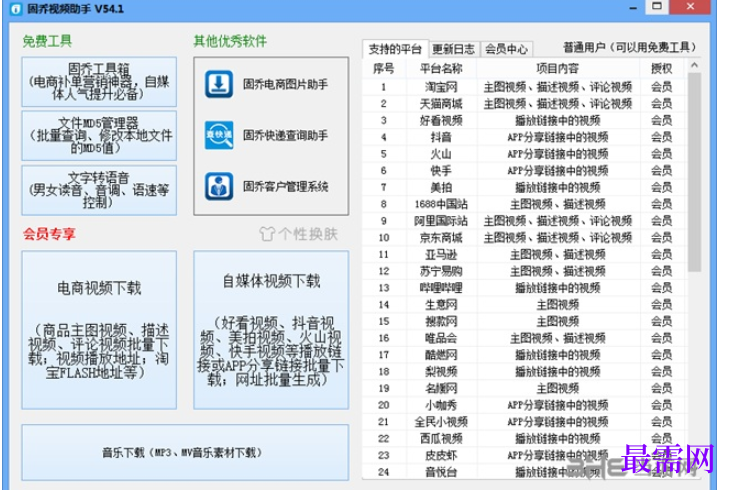Viewport: 733px width, 490px height.
Task: Open 固乔电商图片助手 software link
Action: coord(285,84)
